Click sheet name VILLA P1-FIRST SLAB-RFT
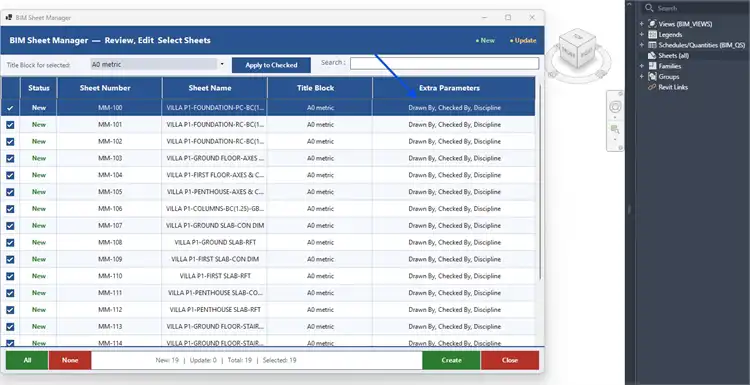The width and height of the screenshot is (750, 385). [x=215, y=276]
